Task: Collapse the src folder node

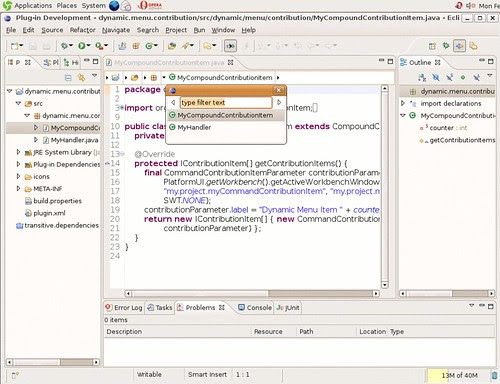Action: 18,103
